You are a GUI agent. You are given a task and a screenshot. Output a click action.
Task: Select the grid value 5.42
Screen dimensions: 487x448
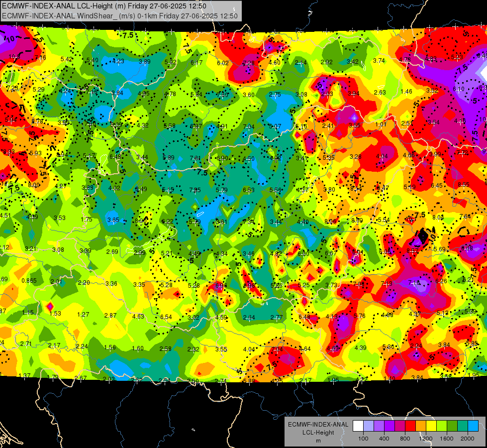tap(67, 59)
